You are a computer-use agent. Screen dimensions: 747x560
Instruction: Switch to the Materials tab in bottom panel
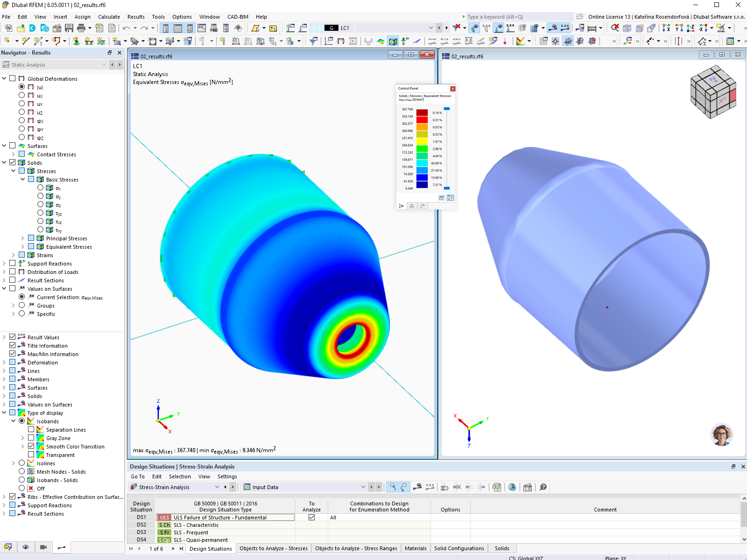point(416,548)
